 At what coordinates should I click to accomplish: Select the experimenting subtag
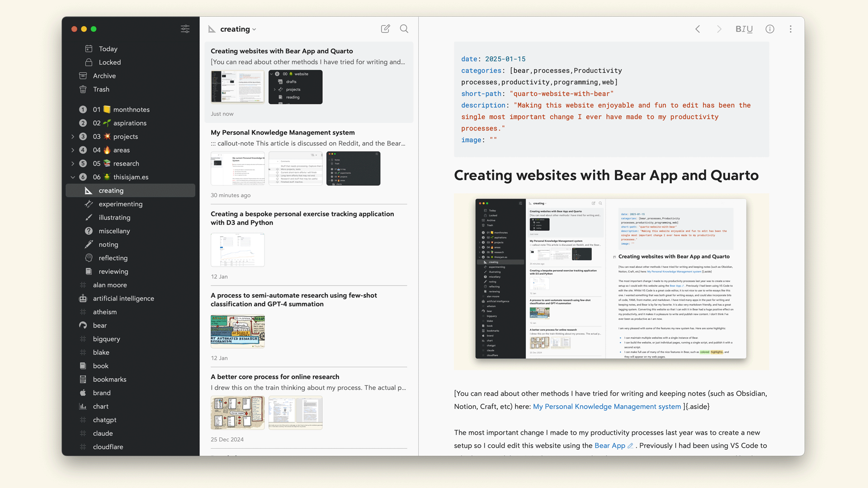pos(120,204)
